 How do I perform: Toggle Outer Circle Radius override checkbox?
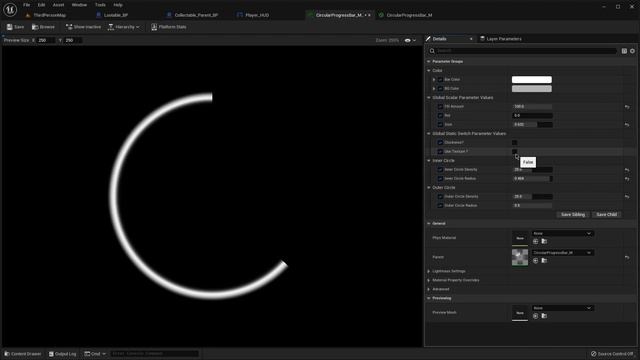tap(440, 205)
